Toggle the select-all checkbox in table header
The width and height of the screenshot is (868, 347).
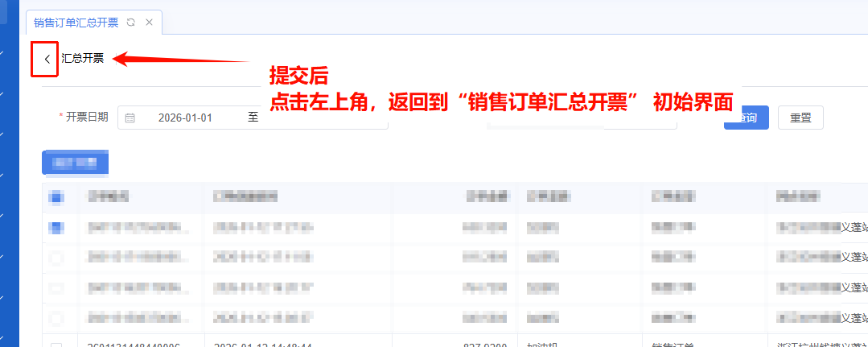point(56,196)
